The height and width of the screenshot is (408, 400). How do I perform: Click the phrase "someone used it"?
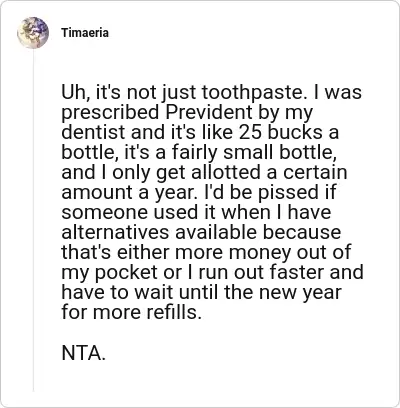pos(139,212)
